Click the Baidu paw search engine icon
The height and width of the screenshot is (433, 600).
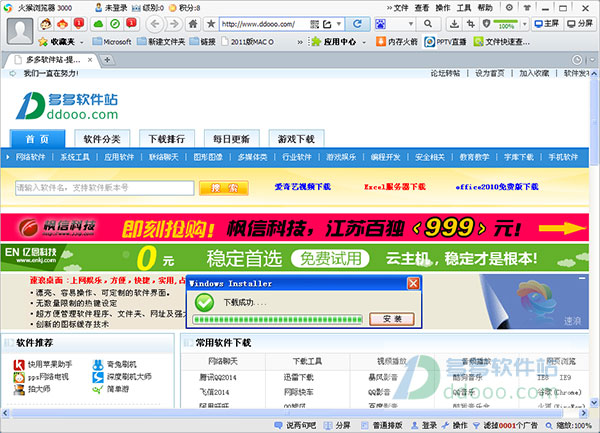(380, 24)
